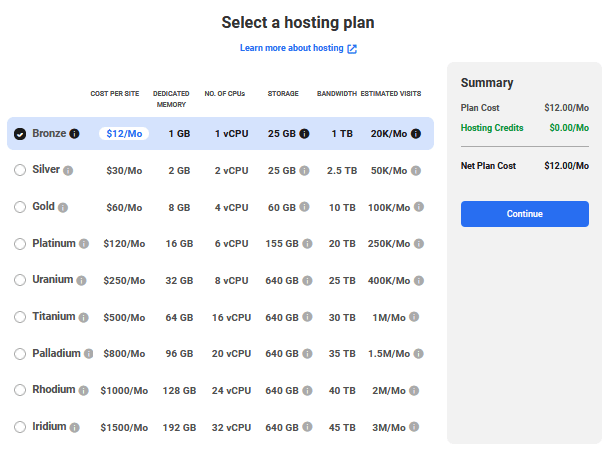Click the info icon beside Silver plan name
The height and width of the screenshot is (457, 610).
[x=68, y=171]
